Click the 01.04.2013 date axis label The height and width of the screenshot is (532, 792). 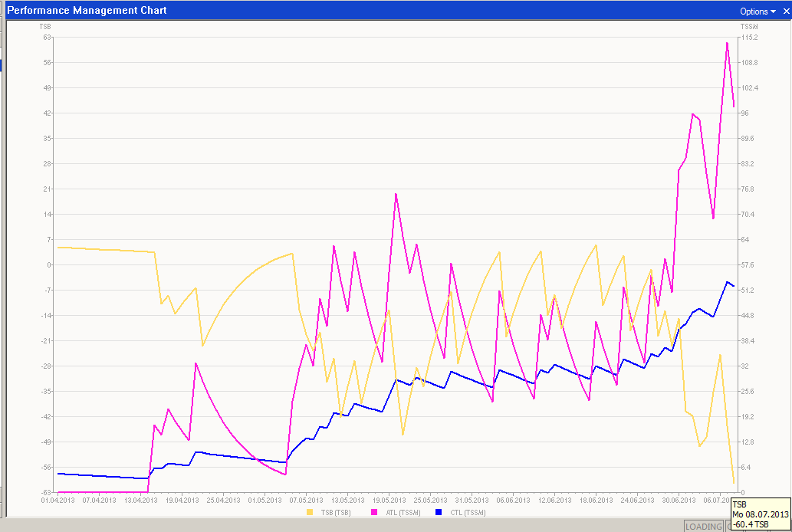coord(58,500)
